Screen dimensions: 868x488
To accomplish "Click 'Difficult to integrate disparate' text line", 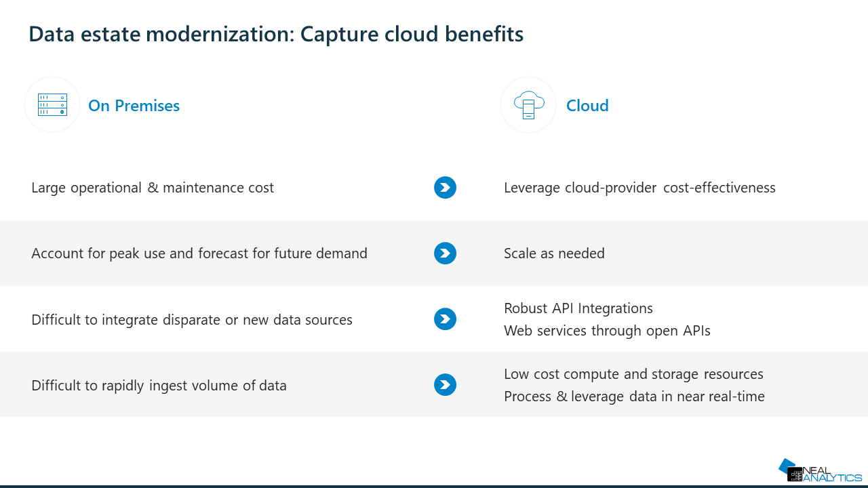I will click(x=192, y=319).
